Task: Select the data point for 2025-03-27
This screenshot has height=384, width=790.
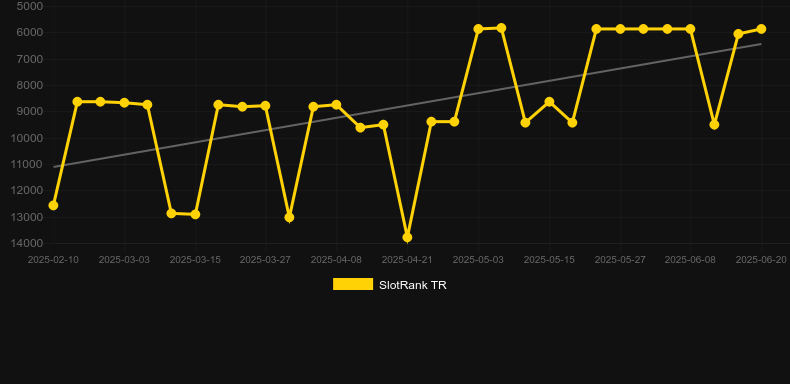Action: [x=266, y=106]
